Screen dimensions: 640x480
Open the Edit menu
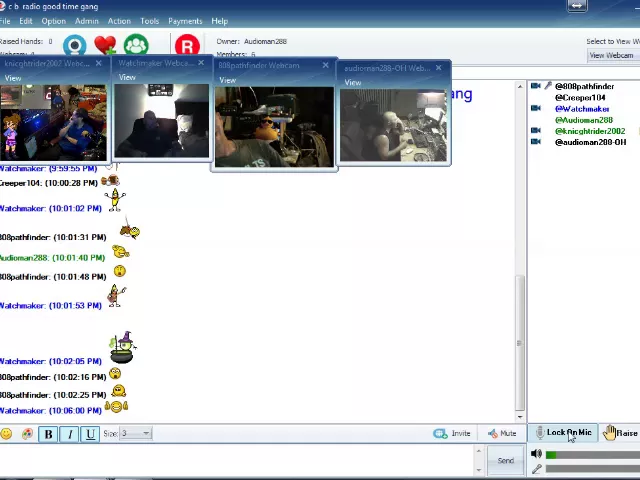click(x=26, y=21)
